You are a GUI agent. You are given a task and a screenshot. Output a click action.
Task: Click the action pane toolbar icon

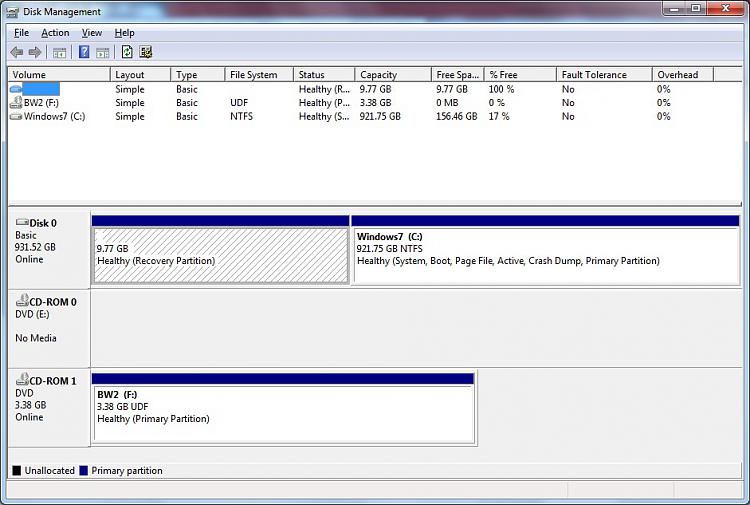click(x=102, y=53)
